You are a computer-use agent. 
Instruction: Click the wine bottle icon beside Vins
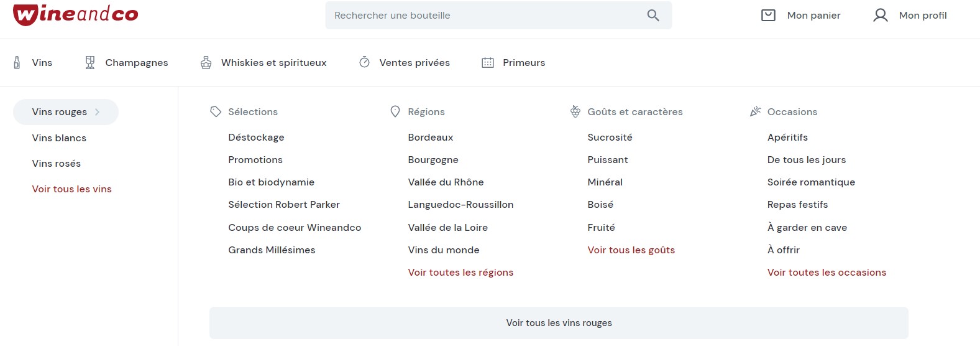tap(17, 63)
